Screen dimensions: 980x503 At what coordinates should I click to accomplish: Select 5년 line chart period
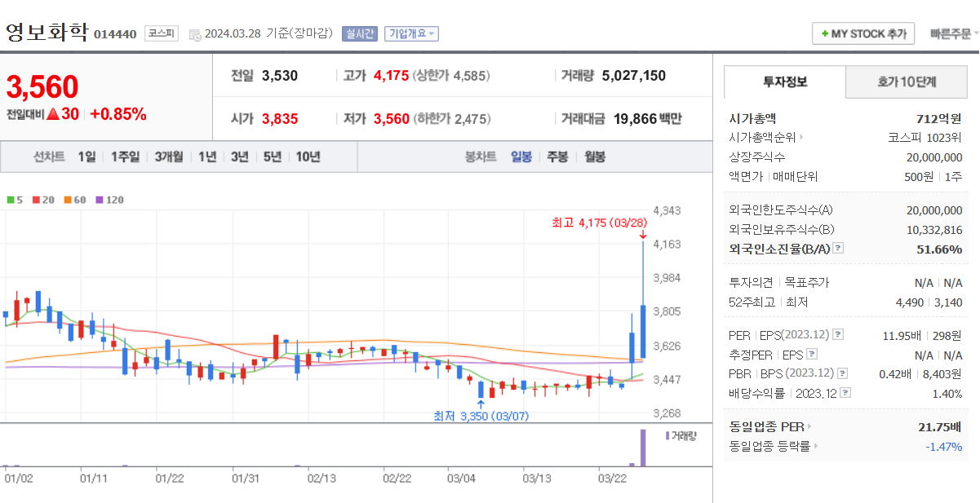click(x=272, y=157)
